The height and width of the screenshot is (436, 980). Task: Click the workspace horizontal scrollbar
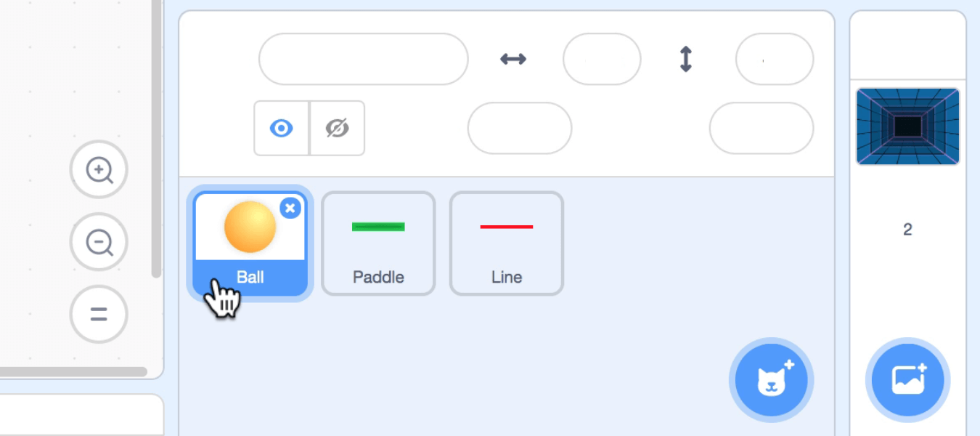[73, 371]
